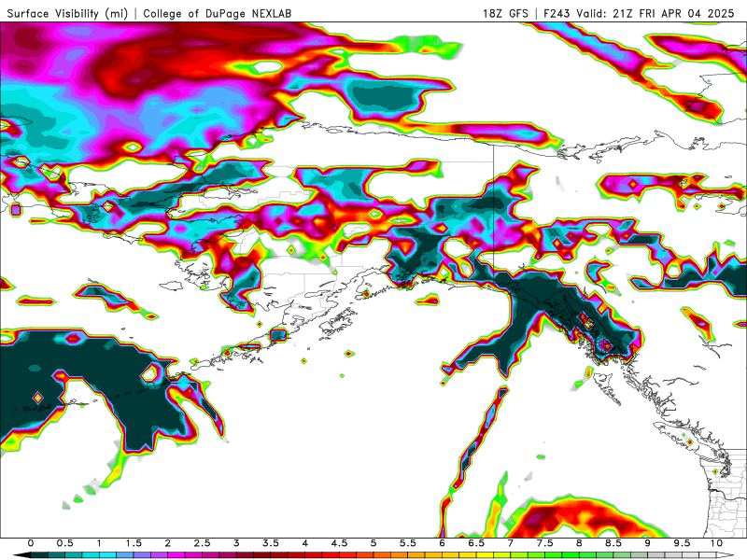The width and height of the screenshot is (747, 560).
Task: Click the "18Z GFS" model run label
Action: click(505, 13)
